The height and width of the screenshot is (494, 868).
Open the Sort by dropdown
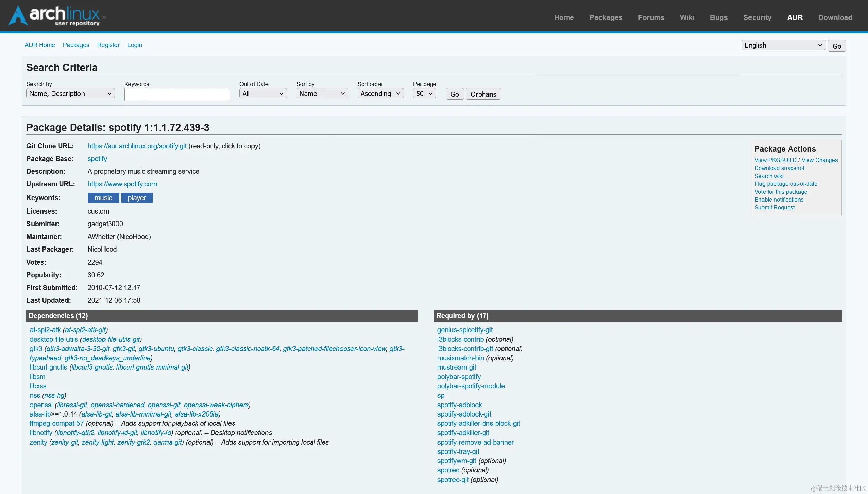point(322,94)
